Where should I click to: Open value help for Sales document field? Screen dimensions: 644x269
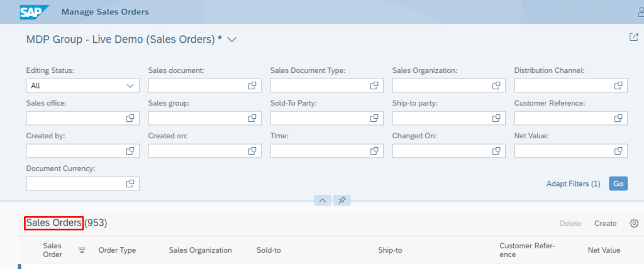[252, 85]
